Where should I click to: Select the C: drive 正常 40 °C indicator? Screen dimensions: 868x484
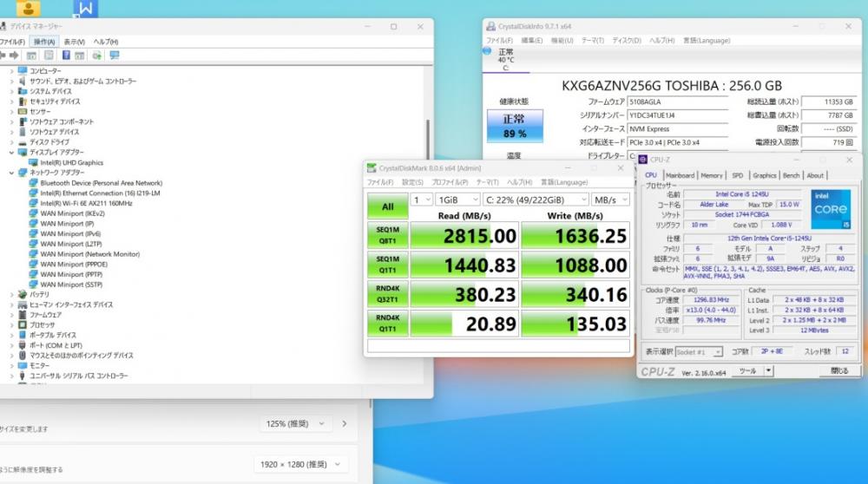(505, 60)
